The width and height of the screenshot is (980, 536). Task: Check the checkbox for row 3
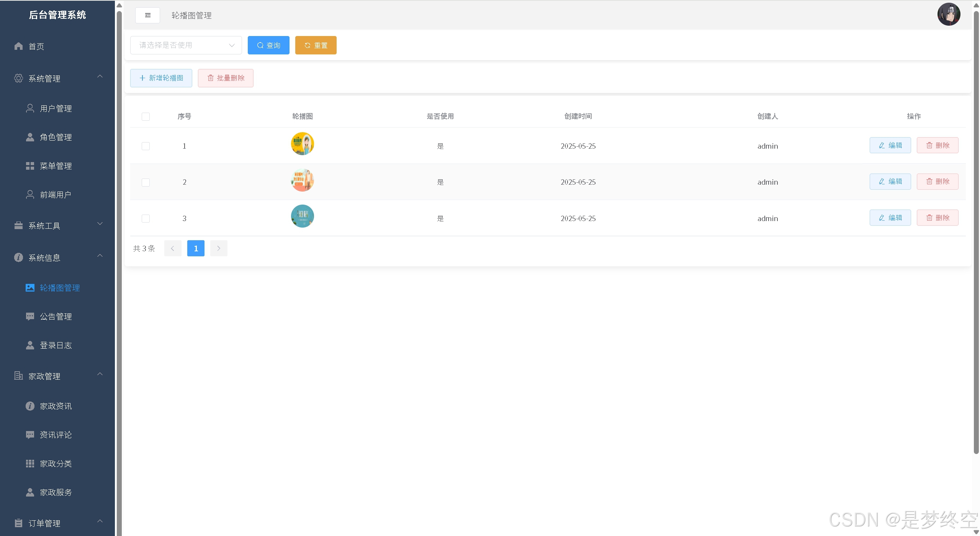[146, 218]
